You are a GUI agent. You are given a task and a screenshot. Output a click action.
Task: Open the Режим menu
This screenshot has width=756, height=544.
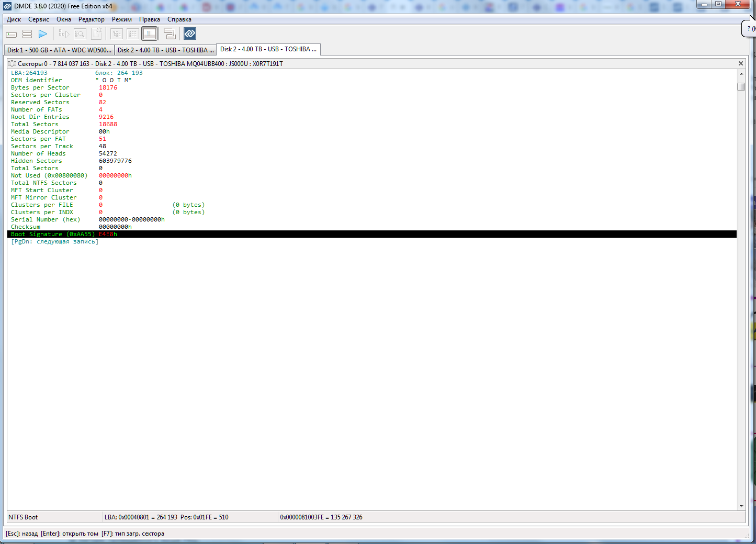click(x=122, y=19)
